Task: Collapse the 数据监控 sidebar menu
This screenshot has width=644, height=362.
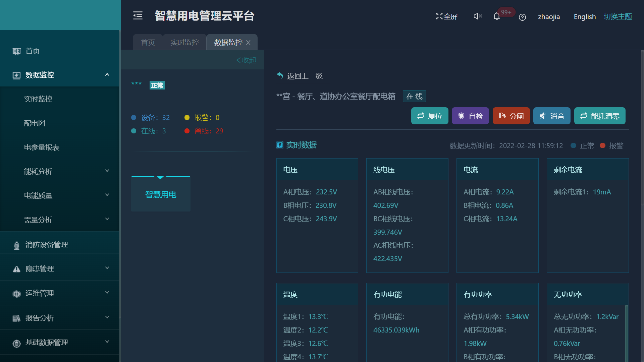Action: pyautogui.click(x=107, y=75)
